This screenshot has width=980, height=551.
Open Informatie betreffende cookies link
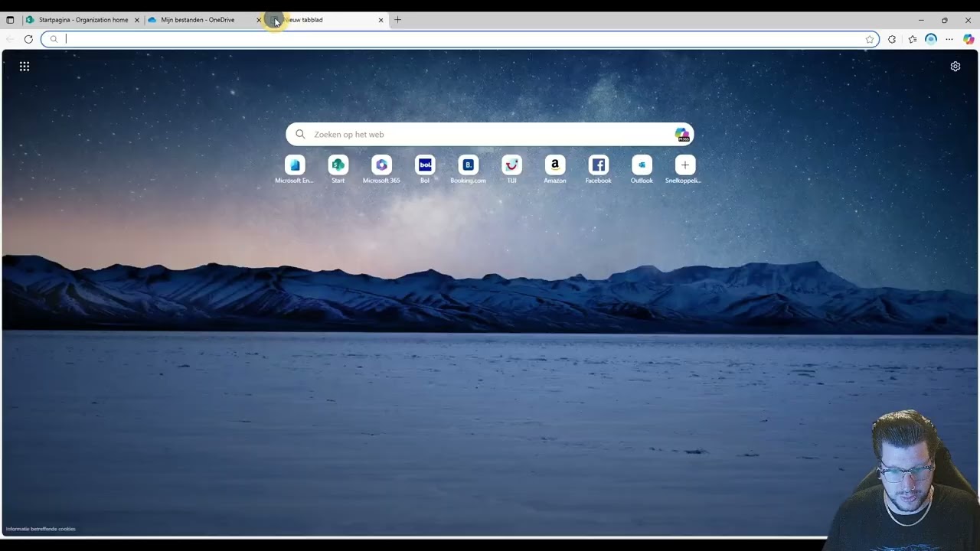(x=41, y=529)
